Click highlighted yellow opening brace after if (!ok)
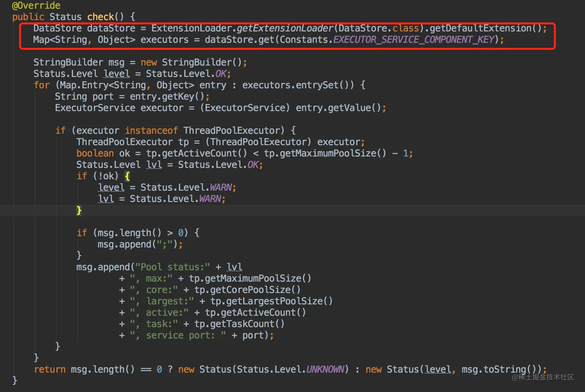The height and width of the screenshot is (392, 585). [127, 176]
